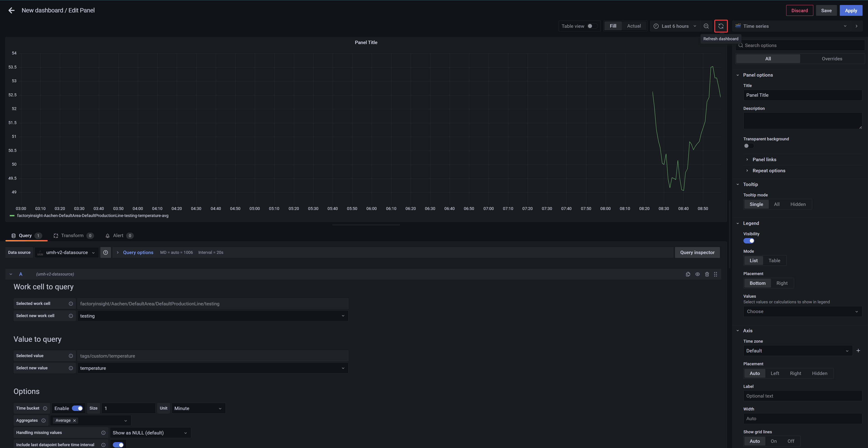The image size is (868, 448).
Task: Switch to the Overrides tab
Action: [x=832, y=59]
